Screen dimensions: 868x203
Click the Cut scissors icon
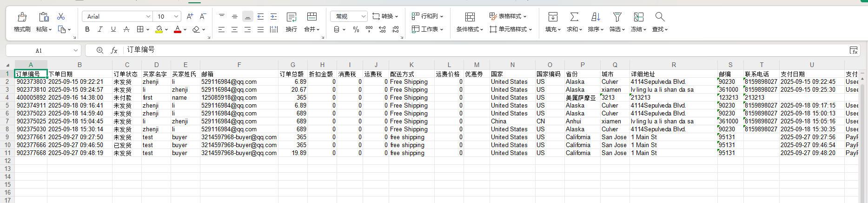61,17
